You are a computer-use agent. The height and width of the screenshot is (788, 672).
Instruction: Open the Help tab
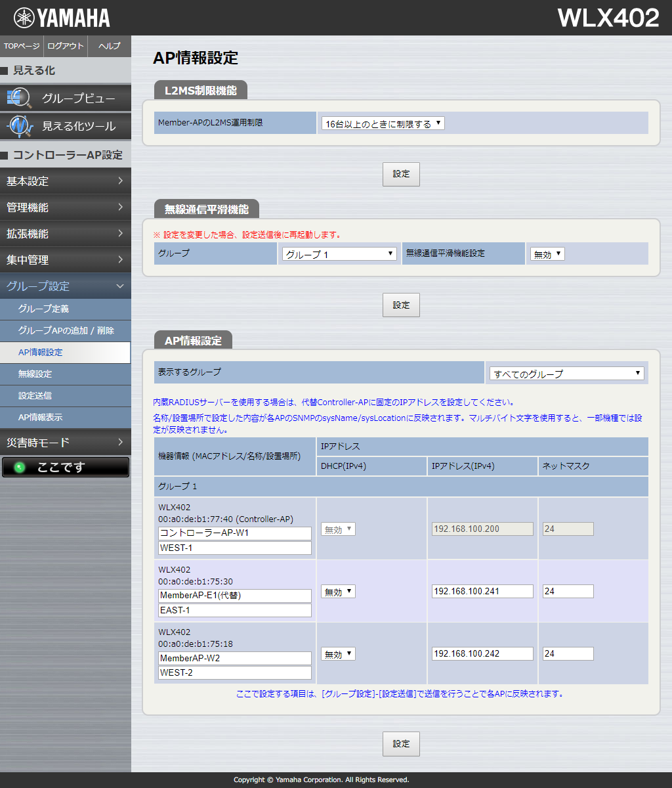coord(109,46)
